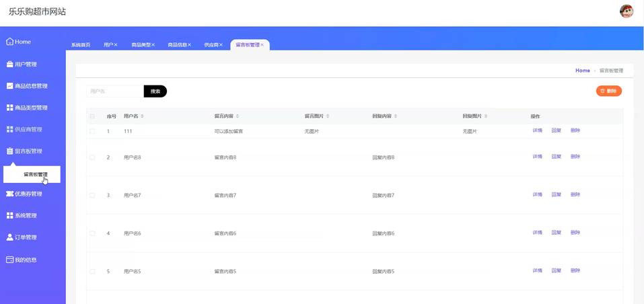The image size is (644, 304).
Task: Click 删除 for row 用户名8
Action: (575, 156)
